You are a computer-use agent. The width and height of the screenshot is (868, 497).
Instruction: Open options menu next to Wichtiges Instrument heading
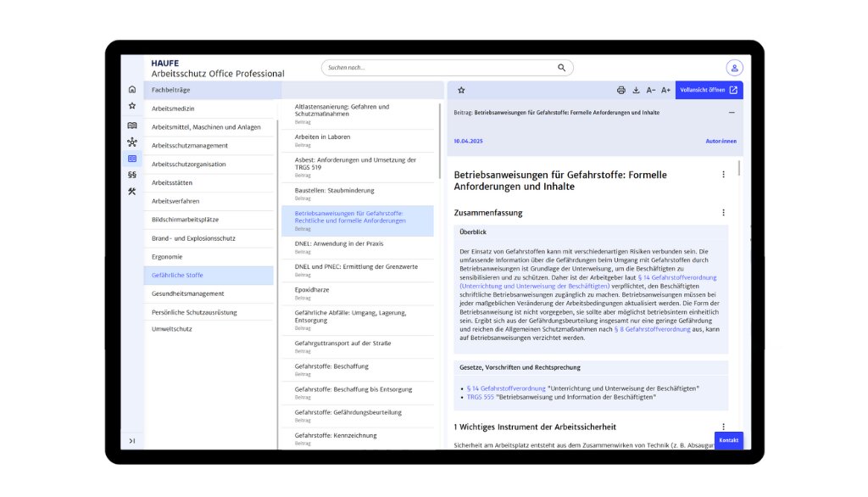coord(723,427)
